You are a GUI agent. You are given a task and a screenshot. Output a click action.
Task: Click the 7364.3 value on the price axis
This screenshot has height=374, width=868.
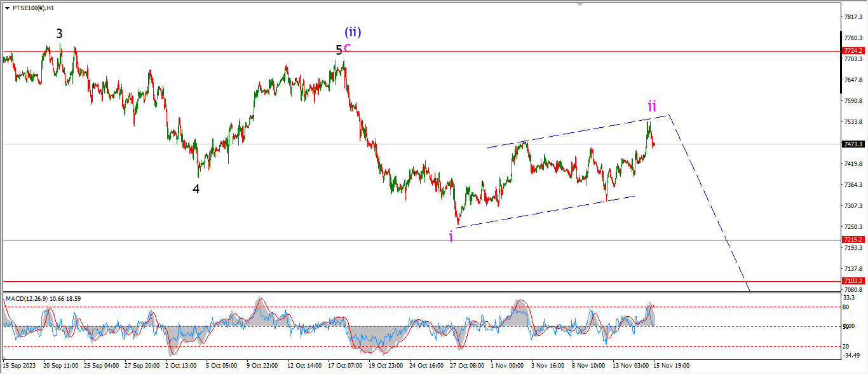[852, 185]
